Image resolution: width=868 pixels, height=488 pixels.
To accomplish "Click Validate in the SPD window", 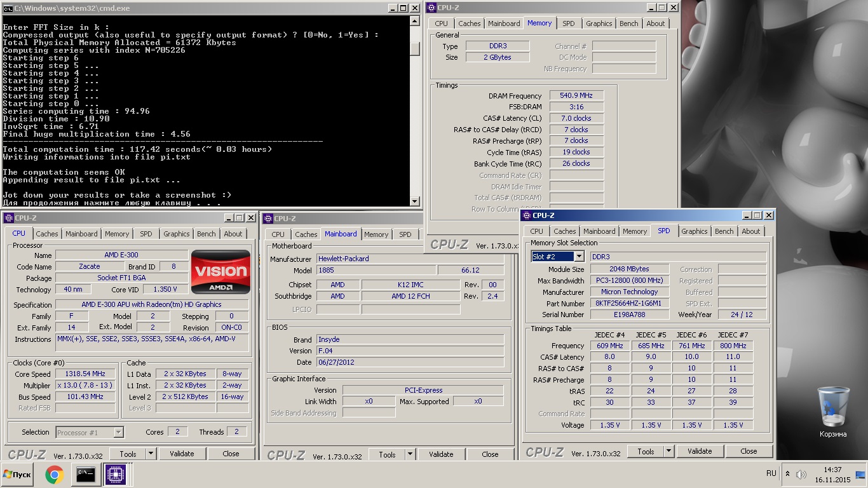I will [700, 451].
